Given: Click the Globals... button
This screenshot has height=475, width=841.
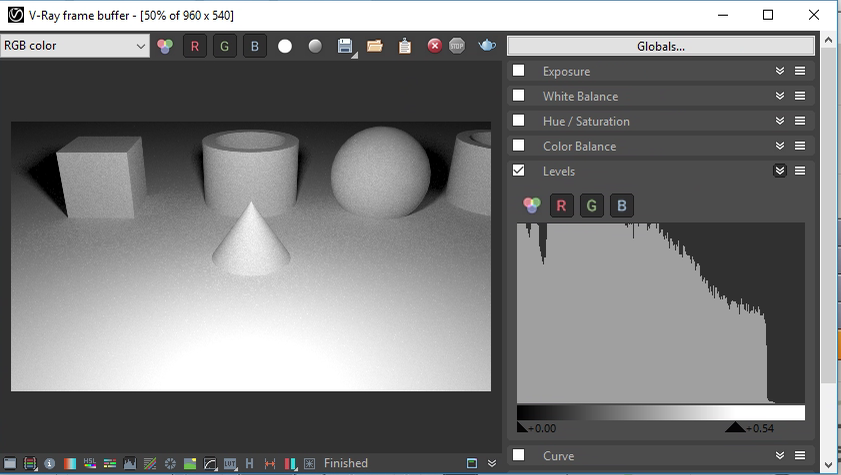Looking at the screenshot, I should 661,47.
